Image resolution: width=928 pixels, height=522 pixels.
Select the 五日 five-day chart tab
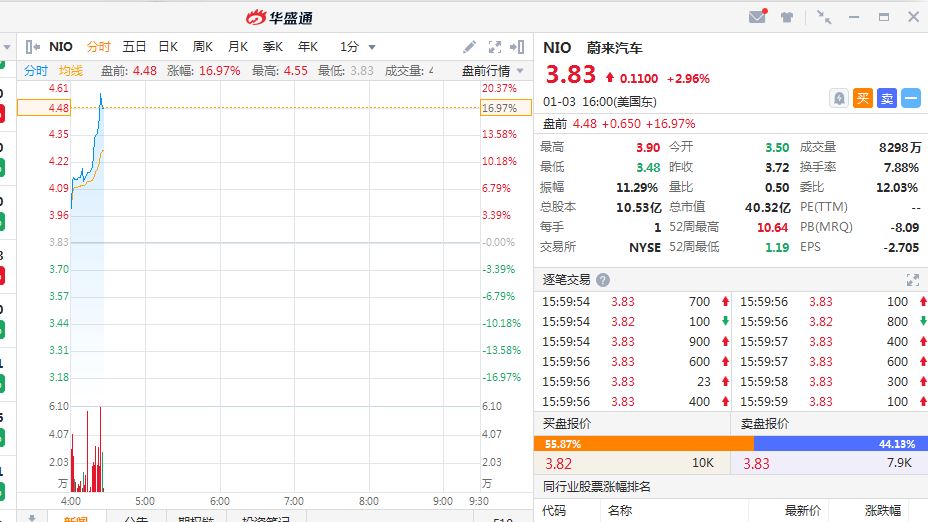click(x=134, y=47)
